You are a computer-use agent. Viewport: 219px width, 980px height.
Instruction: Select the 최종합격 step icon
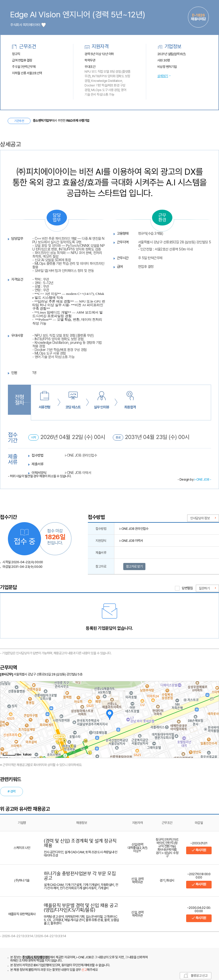click(130, 396)
